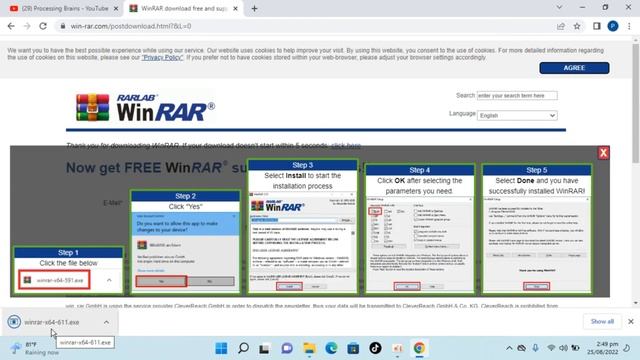Click the Step 3 Install instruction thumbnail
The width and height of the screenshot is (640, 360).
302,226
